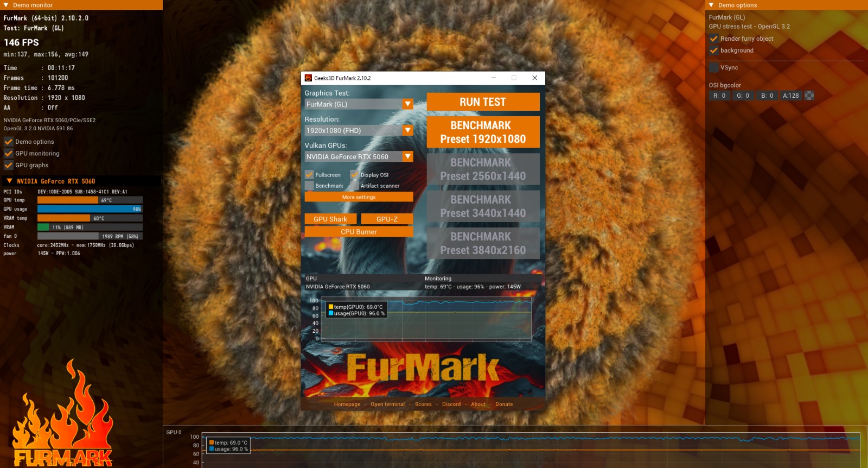Toggle the background checkbox
Screen dimensions: 868x468
click(x=714, y=50)
